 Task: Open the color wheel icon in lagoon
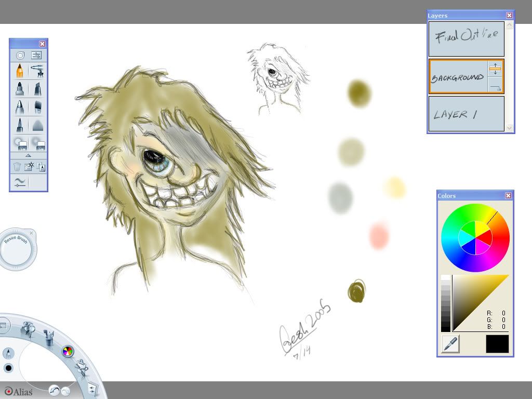[68, 351]
